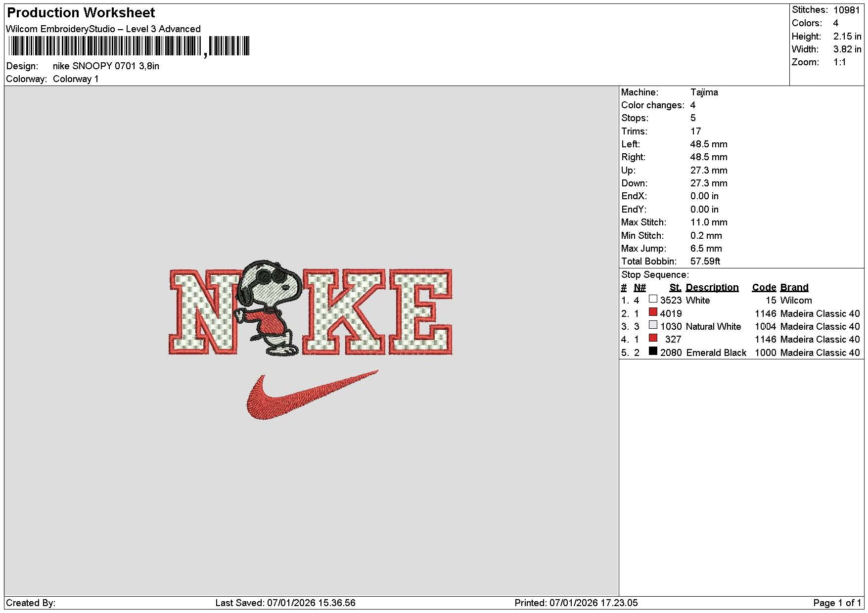The width and height of the screenshot is (868, 613).
Task: Click the Stitches value '10981'
Action: [x=846, y=10]
